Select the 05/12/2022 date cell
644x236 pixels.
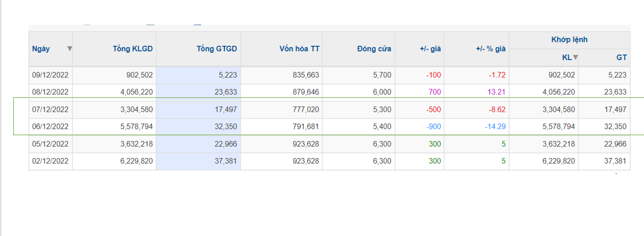tap(50, 144)
